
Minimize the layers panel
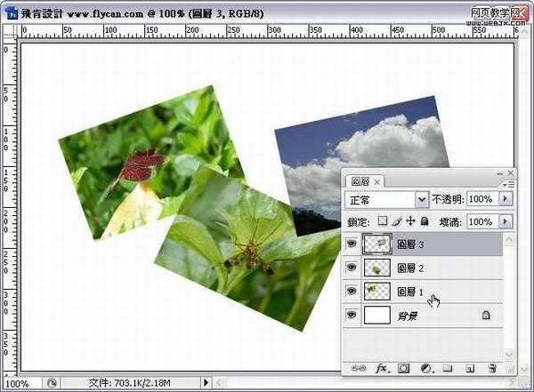pyautogui.click(x=500, y=173)
